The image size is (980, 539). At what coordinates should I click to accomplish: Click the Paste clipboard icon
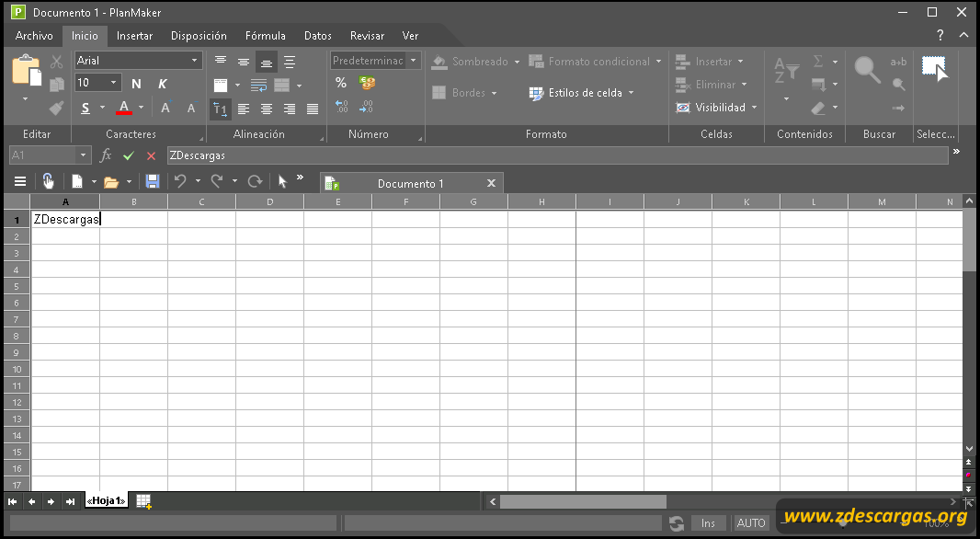click(27, 70)
